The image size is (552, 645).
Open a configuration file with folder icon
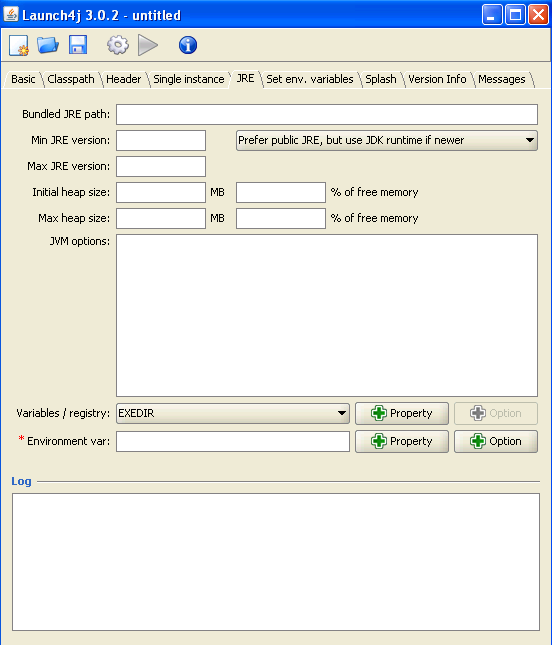click(48, 45)
